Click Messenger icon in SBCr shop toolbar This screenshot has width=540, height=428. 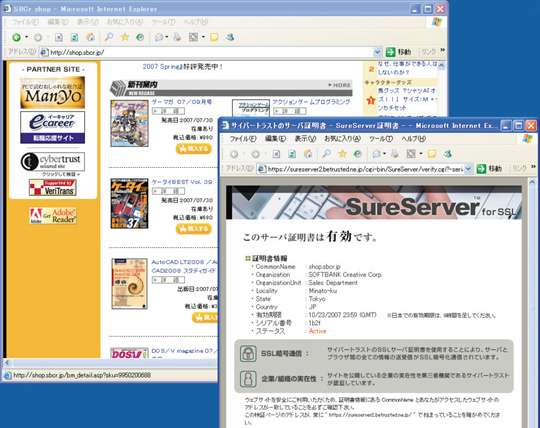(x=230, y=37)
